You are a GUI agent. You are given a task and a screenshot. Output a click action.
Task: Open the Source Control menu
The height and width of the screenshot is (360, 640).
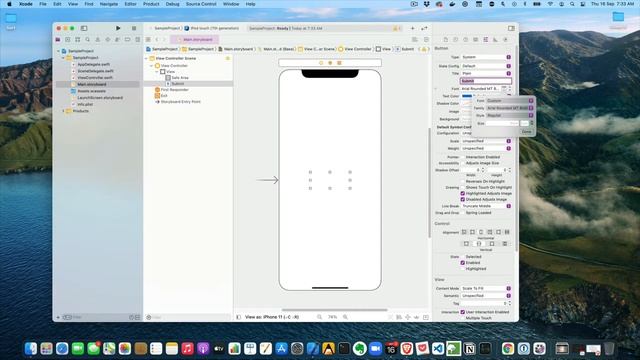(x=201, y=4)
